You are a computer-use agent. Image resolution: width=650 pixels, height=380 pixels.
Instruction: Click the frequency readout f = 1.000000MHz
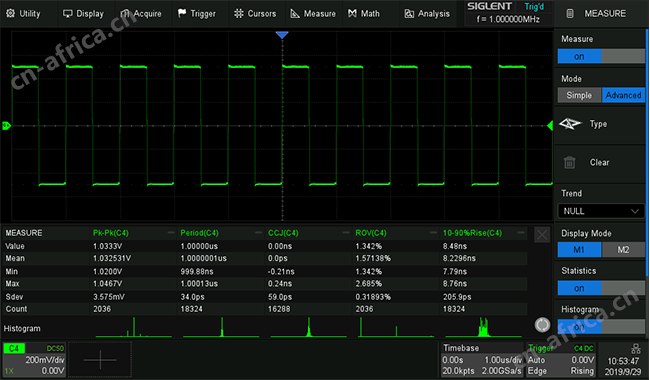click(508, 19)
